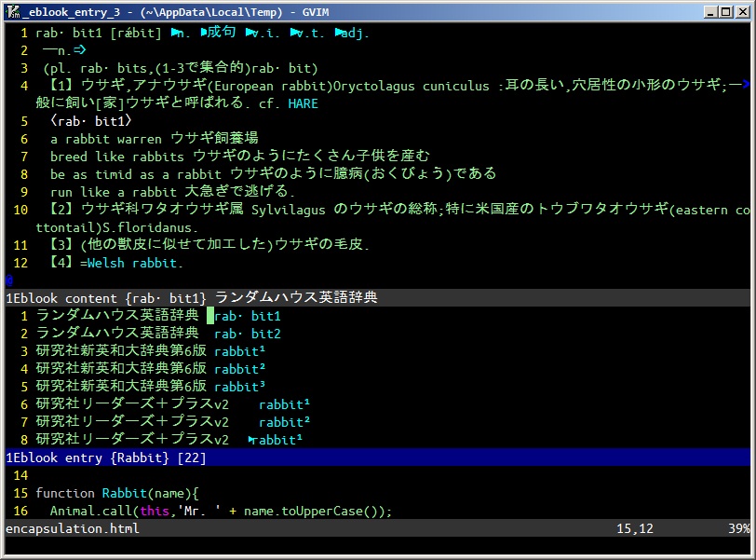
Task: Select line 8 entry with arrow-marked 'rabbit¹'
Action: tap(169, 440)
